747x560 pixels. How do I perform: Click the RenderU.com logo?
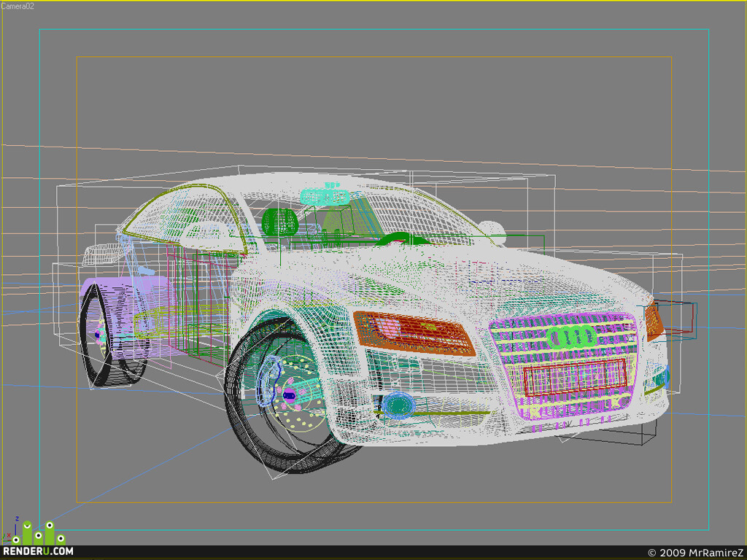pos(38,540)
